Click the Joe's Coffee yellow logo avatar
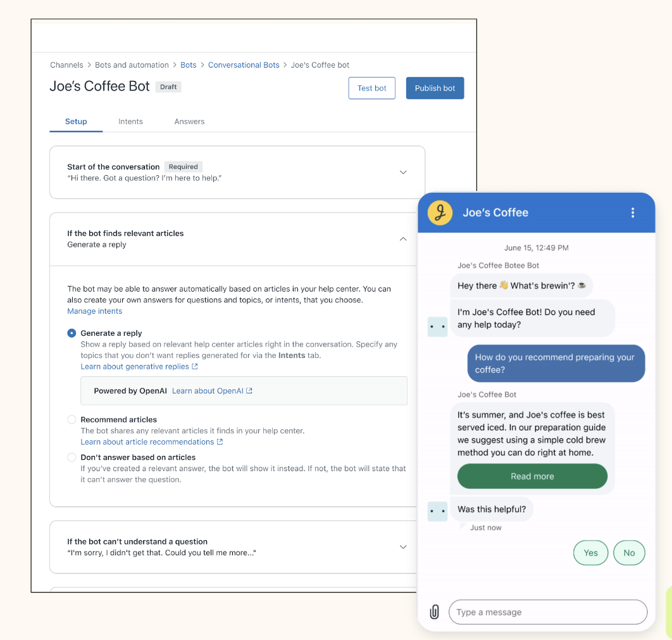Image resolution: width=672 pixels, height=640 pixels. (x=440, y=212)
